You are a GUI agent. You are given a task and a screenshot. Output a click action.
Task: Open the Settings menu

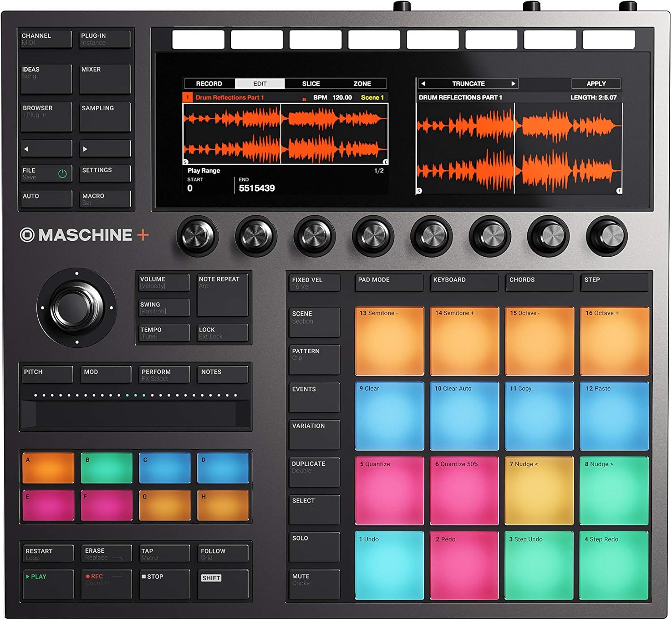[x=105, y=173]
